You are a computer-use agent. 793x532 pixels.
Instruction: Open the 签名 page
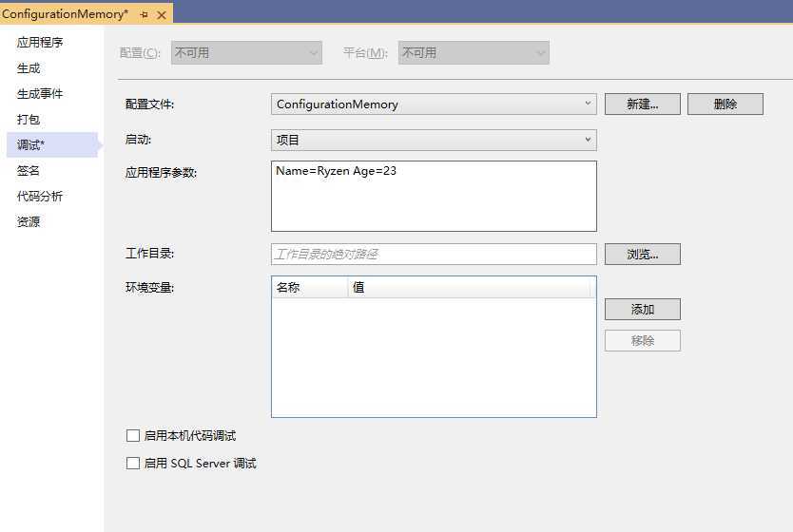click(x=29, y=171)
